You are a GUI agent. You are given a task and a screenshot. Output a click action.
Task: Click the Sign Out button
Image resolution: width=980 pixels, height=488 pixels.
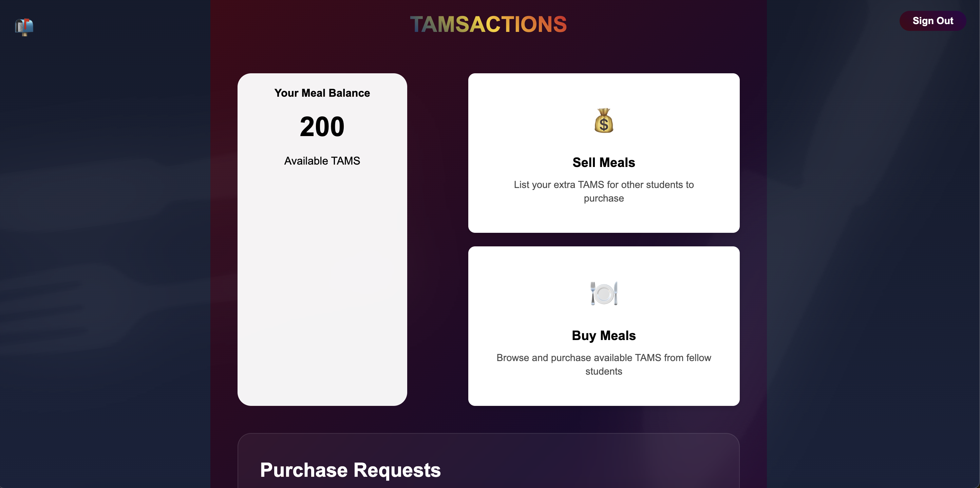coord(932,21)
